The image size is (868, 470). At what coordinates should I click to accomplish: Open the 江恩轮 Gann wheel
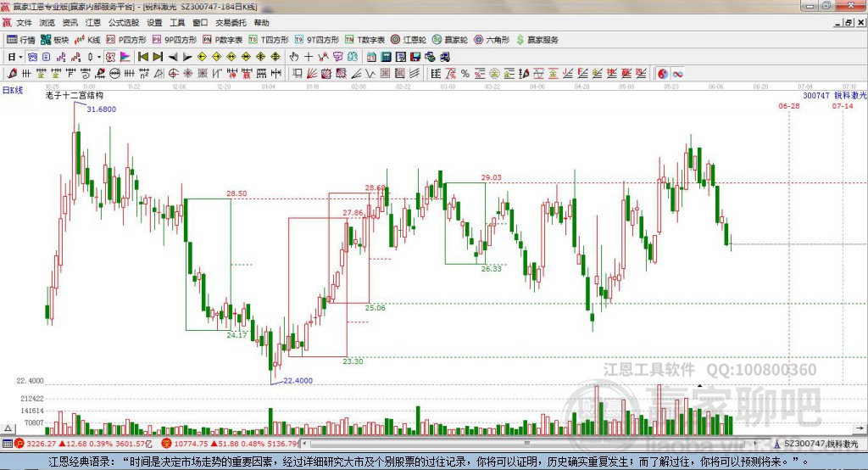point(409,39)
